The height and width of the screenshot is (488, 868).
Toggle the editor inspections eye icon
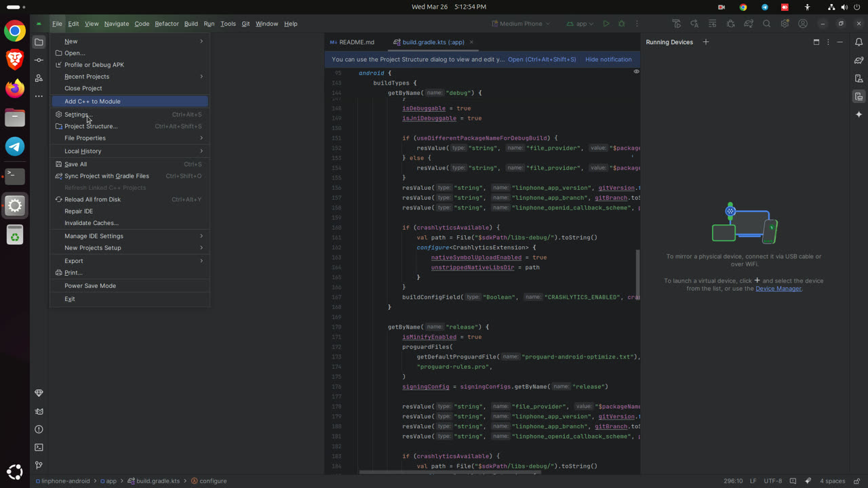tap(636, 71)
